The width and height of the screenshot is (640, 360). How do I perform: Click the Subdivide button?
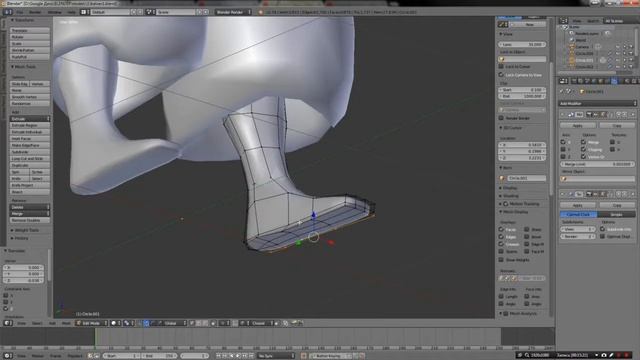tap(30, 152)
